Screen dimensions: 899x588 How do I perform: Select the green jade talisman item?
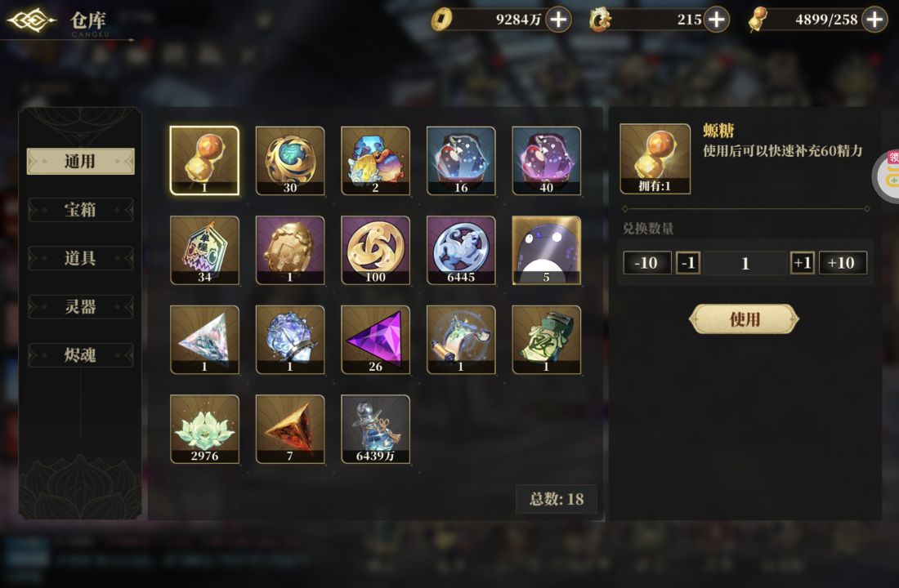547,340
